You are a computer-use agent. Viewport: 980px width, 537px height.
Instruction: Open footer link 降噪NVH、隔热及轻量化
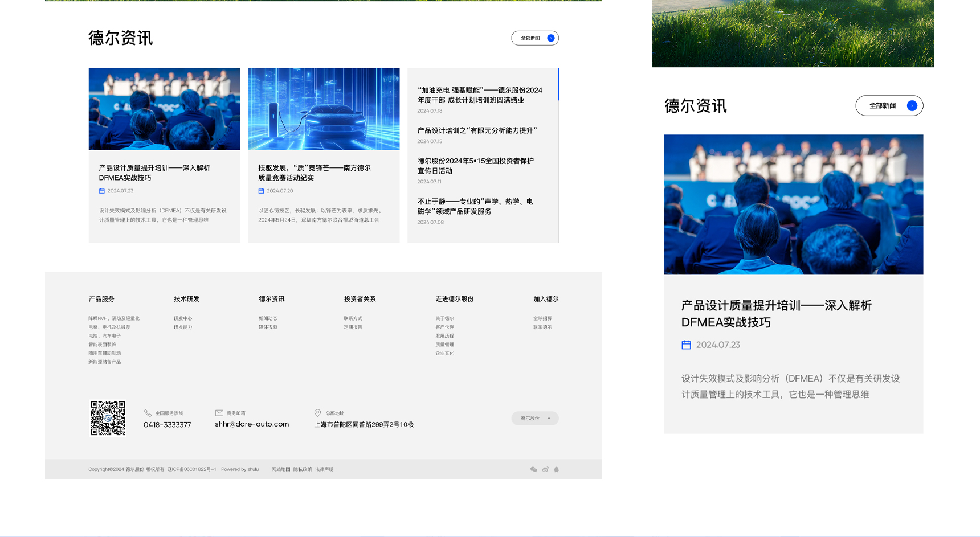click(114, 318)
